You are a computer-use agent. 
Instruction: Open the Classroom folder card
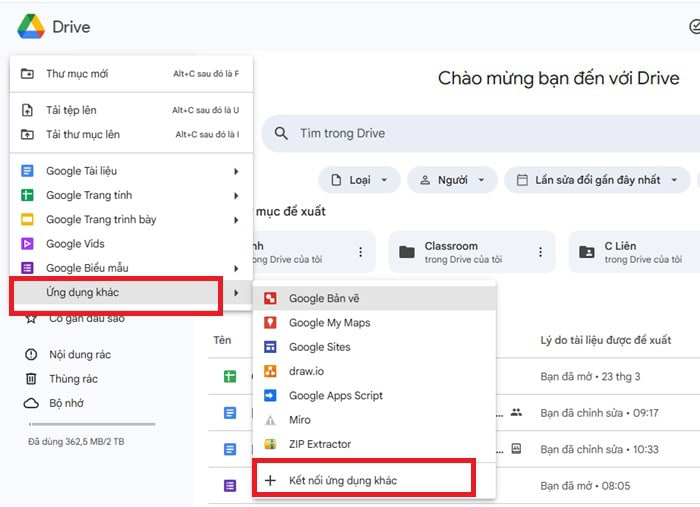(472, 252)
